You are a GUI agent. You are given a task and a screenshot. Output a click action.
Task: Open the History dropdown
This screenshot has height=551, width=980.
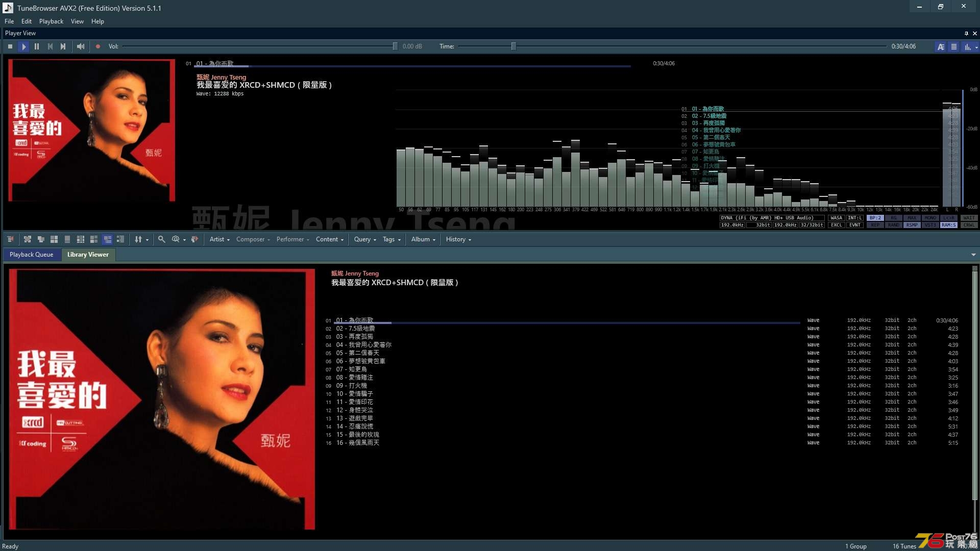coord(458,239)
